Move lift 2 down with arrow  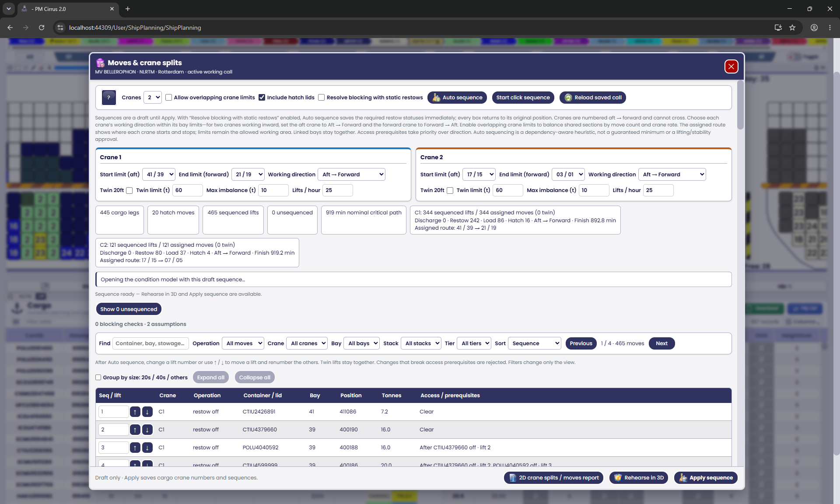pos(147,430)
